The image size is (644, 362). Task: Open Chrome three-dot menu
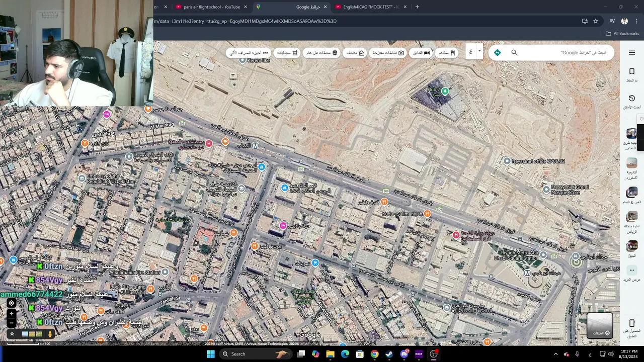pyautogui.click(x=637, y=21)
